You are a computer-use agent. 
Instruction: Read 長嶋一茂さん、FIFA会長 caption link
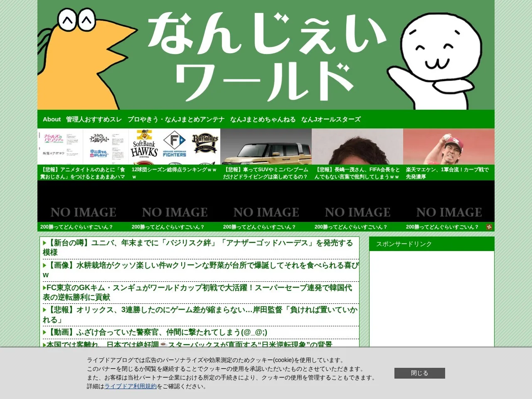tap(357, 173)
